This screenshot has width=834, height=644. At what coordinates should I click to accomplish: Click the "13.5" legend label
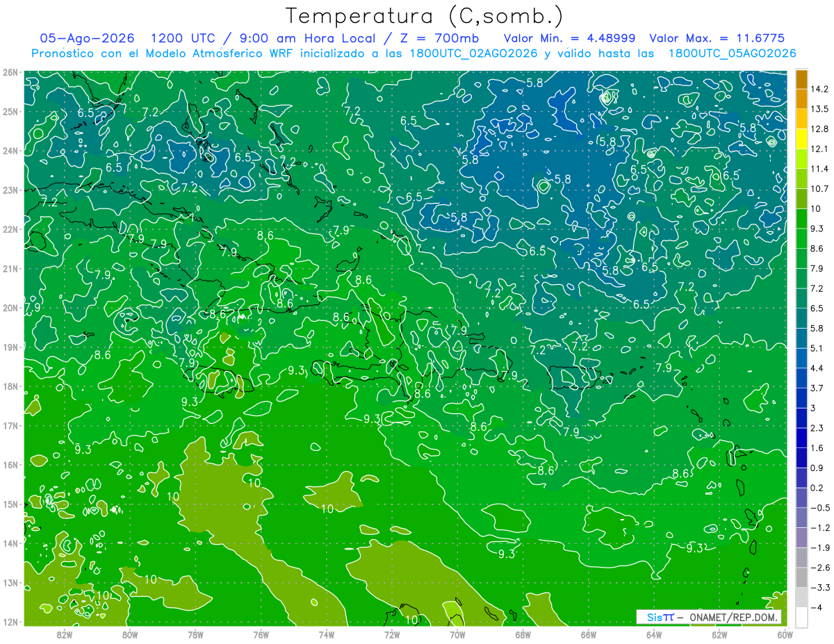[819, 109]
